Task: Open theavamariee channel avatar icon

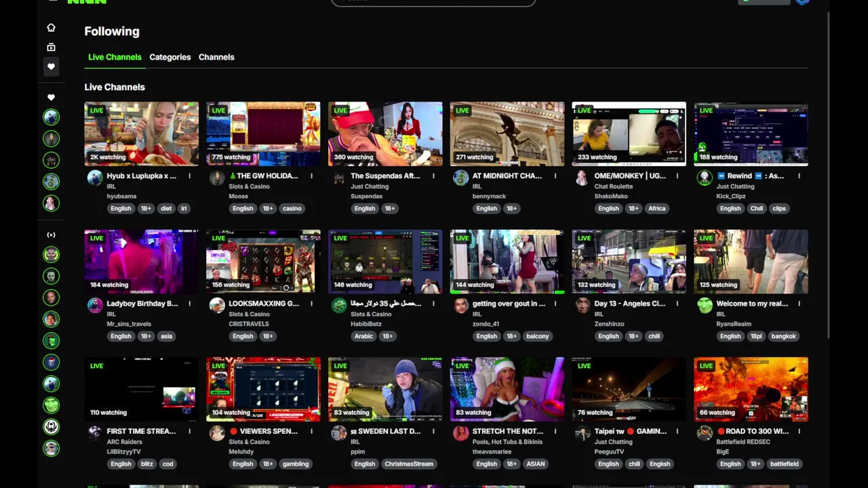Action: (461, 433)
